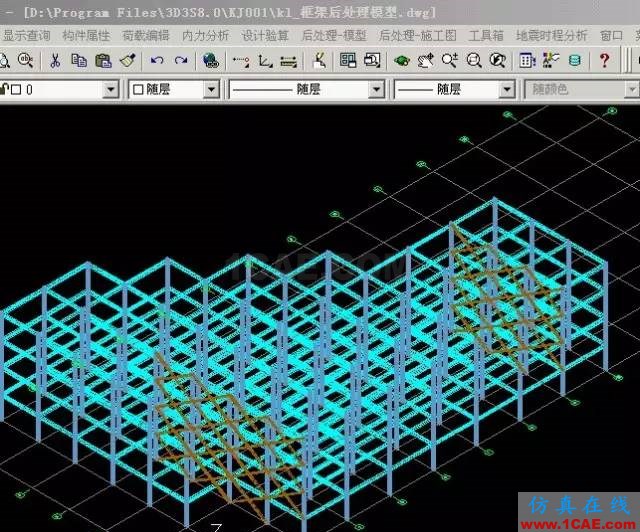Viewport: 640px width, 532px height.
Task: Click the orange bracing in the lower-left frame
Action: (229, 441)
